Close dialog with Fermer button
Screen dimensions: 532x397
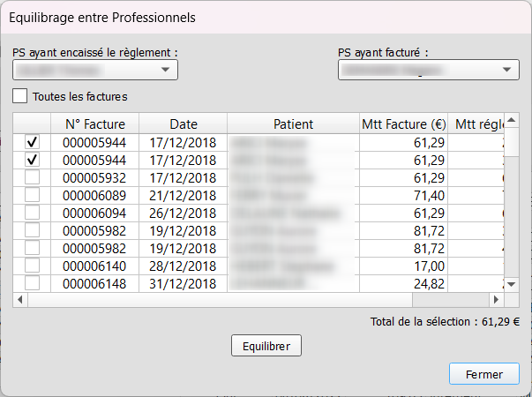[484, 374]
